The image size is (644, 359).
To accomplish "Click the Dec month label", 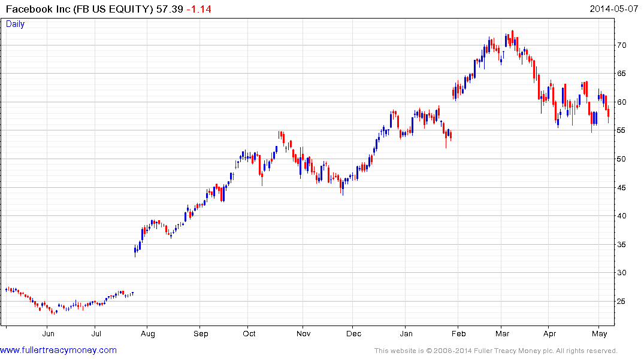I will (x=353, y=333).
